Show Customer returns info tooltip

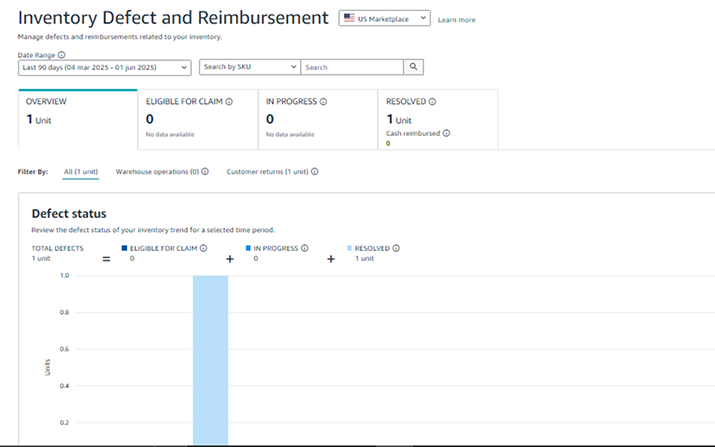[x=315, y=172]
